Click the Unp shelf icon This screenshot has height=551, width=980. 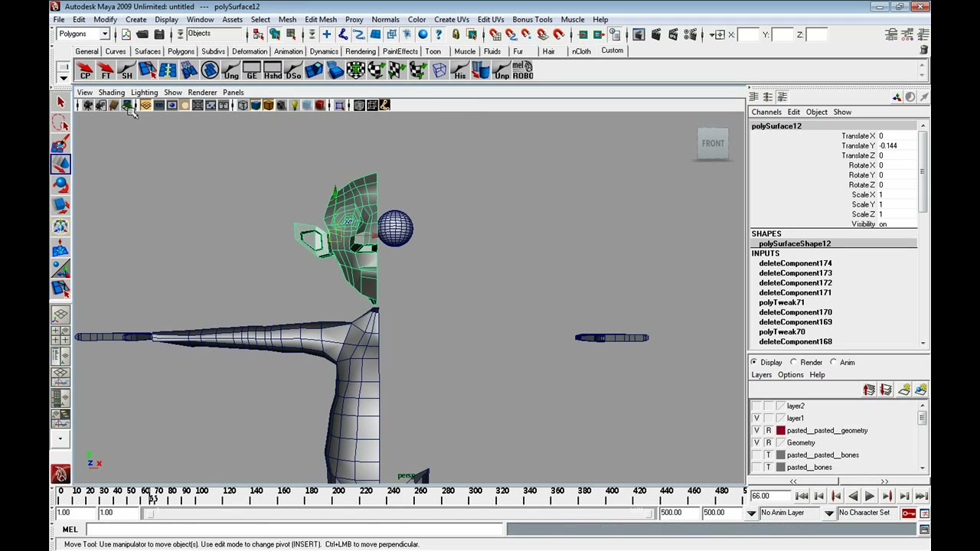point(501,71)
